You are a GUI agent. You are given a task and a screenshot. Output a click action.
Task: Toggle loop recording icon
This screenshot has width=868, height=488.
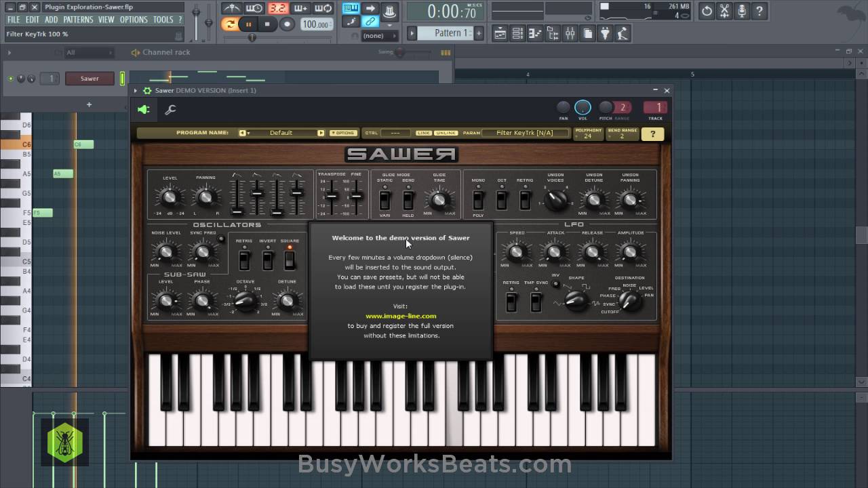(x=323, y=9)
